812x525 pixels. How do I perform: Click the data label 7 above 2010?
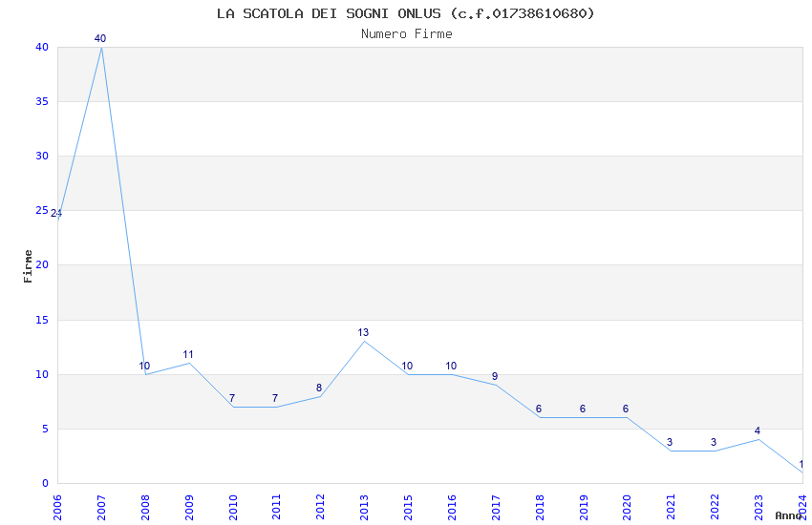[x=232, y=398]
